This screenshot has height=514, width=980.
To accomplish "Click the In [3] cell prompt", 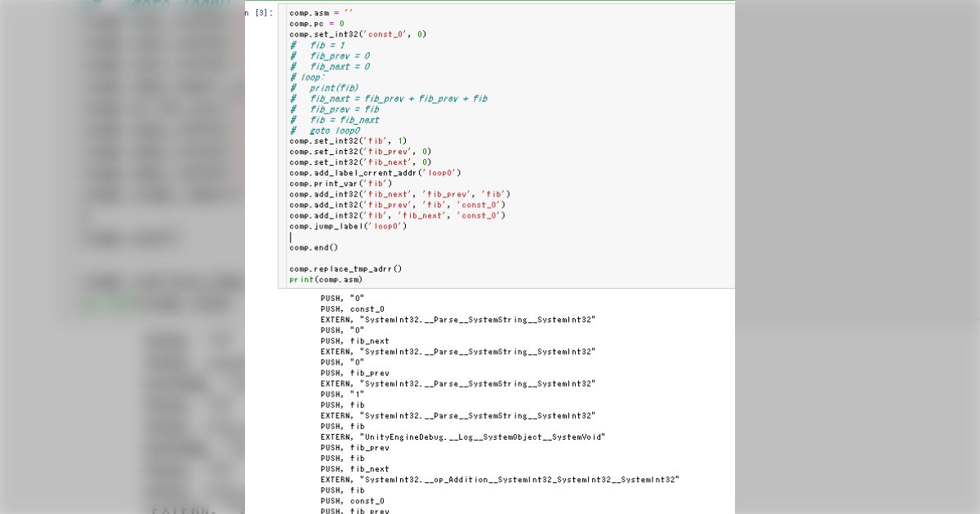I will [259, 13].
